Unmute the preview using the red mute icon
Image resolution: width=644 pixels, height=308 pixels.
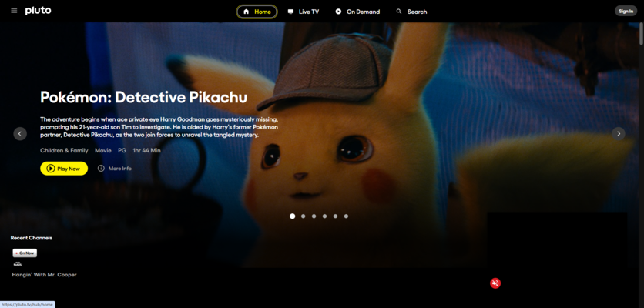point(495,283)
